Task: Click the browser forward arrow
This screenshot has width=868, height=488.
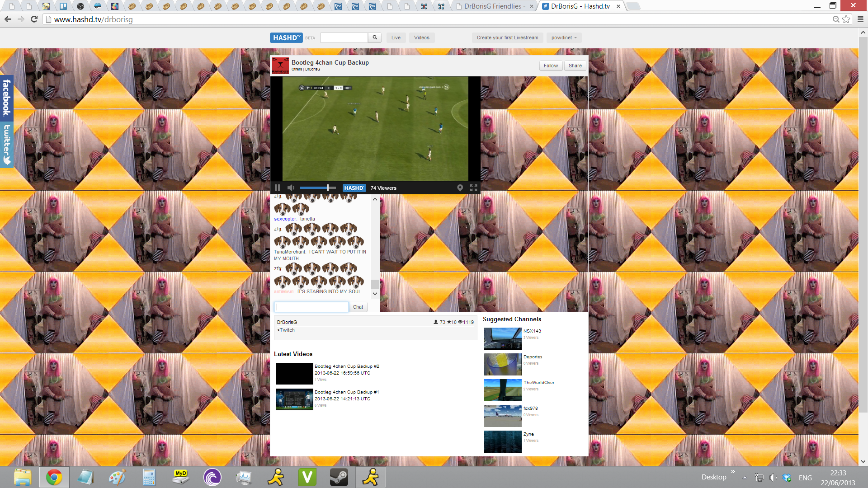Action: click(x=21, y=19)
